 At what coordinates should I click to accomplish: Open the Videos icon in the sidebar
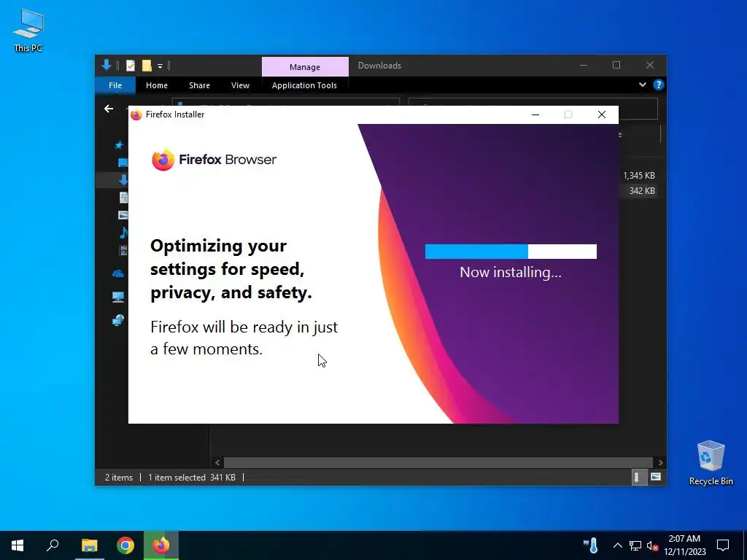point(123,250)
